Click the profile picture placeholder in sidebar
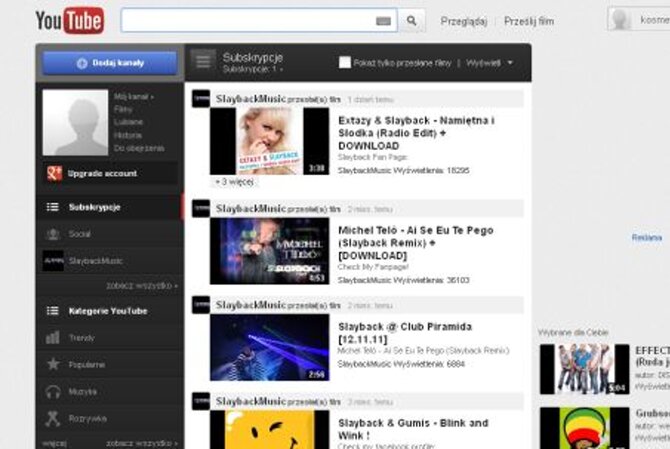 [75, 122]
